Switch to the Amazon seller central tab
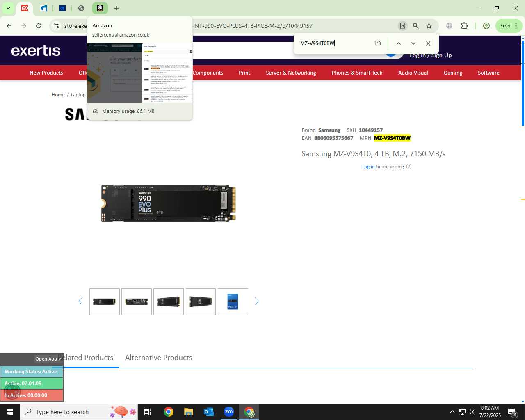The height and width of the screenshot is (420, 525). [100, 8]
